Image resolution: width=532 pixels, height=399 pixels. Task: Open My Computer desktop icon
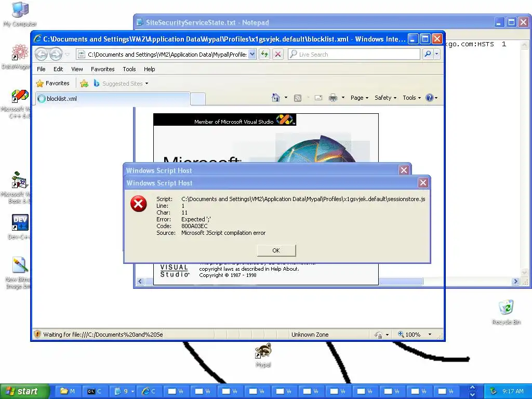(x=20, y=14)
